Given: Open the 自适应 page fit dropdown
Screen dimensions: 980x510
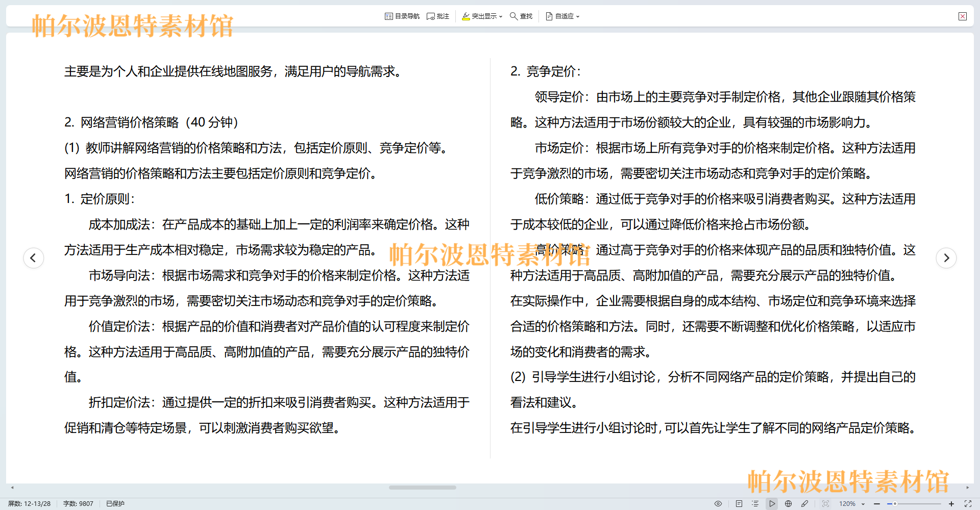Looking at the screenshot, I should click(562, 16).
